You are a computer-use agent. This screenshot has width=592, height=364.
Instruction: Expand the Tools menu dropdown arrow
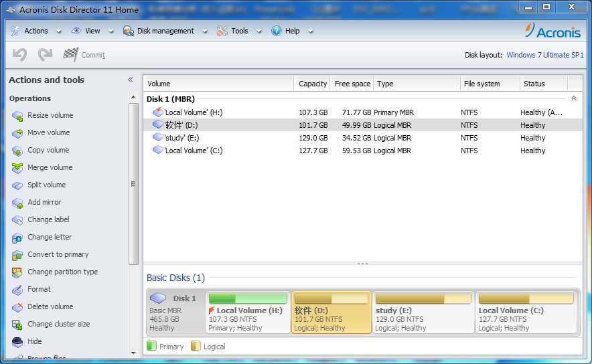(259, 31)
